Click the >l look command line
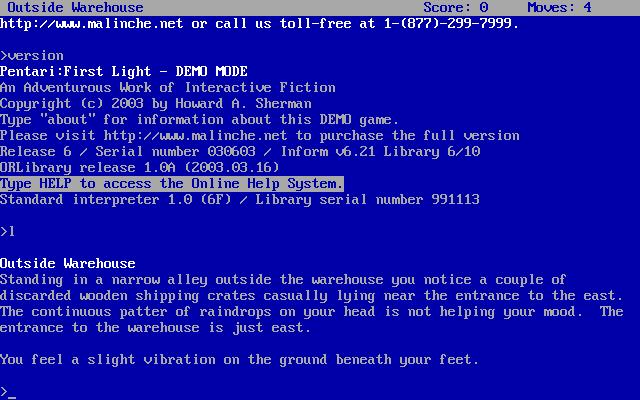 (x=7, y=231)
